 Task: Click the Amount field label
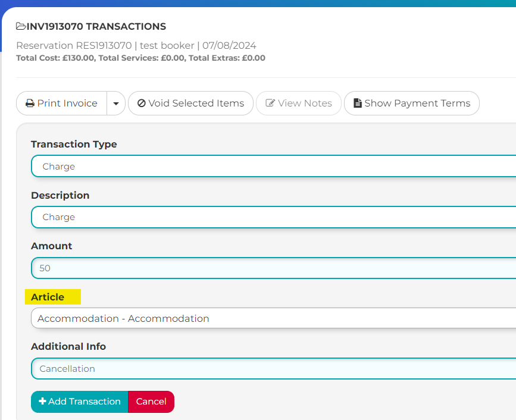coord(52,246)
